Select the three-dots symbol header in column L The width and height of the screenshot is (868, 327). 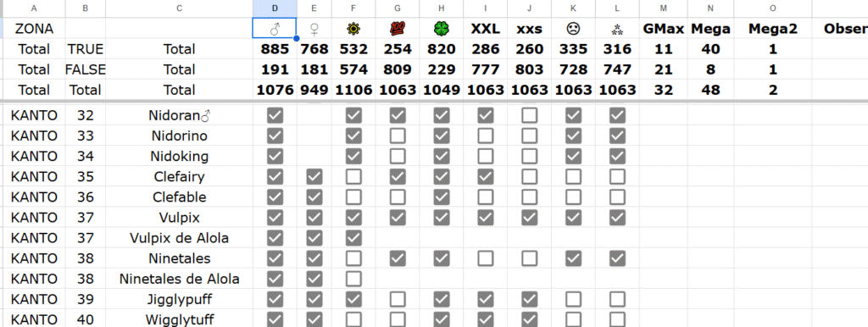617,28
